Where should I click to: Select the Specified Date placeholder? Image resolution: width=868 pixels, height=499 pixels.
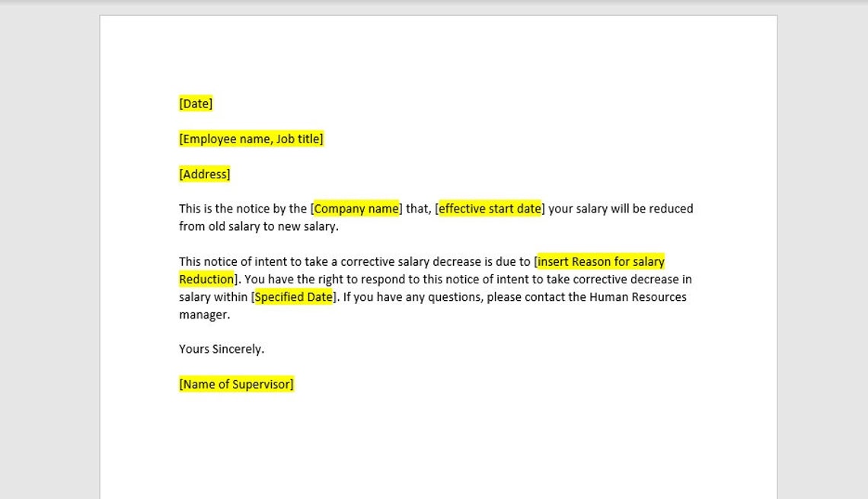click(293, 297)
